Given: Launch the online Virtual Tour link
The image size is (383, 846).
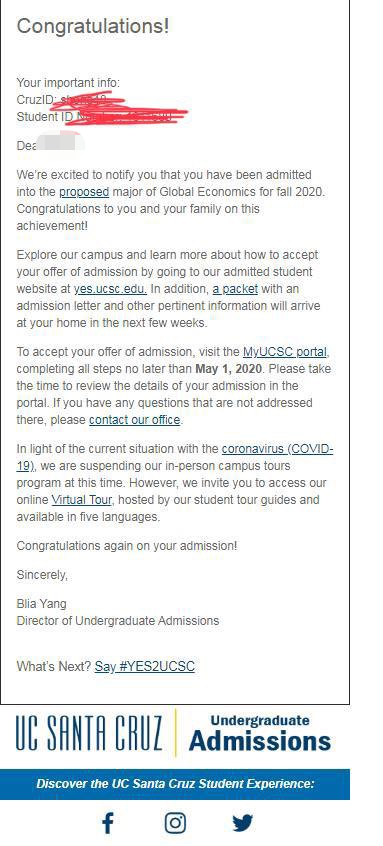Looking at the screenshot, I should (81, 500).
